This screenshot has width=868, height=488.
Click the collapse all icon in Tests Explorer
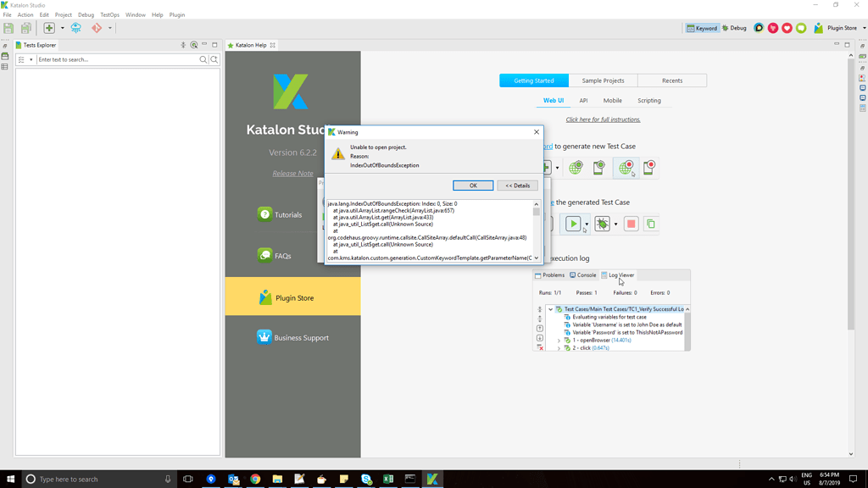pos(183,45)
